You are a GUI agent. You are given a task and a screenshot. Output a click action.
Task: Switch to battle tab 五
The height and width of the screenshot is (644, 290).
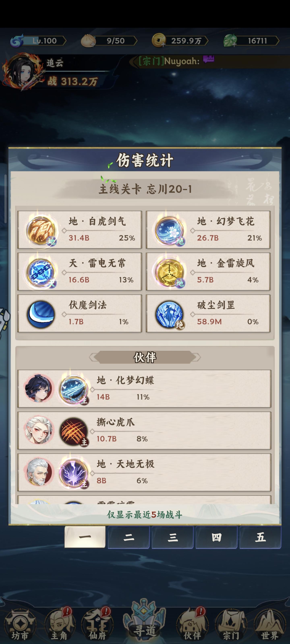pos(260,537)
